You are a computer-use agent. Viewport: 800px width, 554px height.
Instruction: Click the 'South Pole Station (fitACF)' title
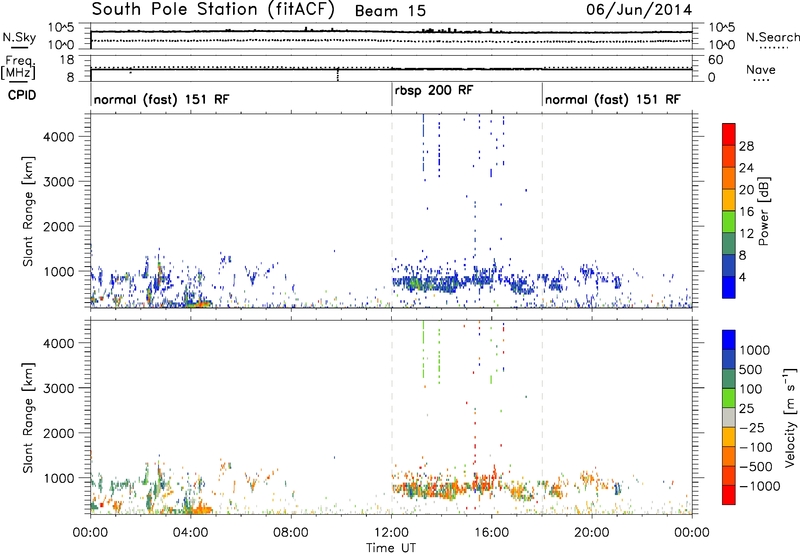213,9
